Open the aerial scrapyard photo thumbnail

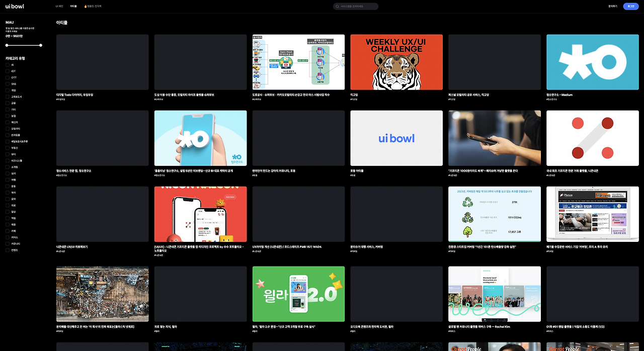coord(102,294)
